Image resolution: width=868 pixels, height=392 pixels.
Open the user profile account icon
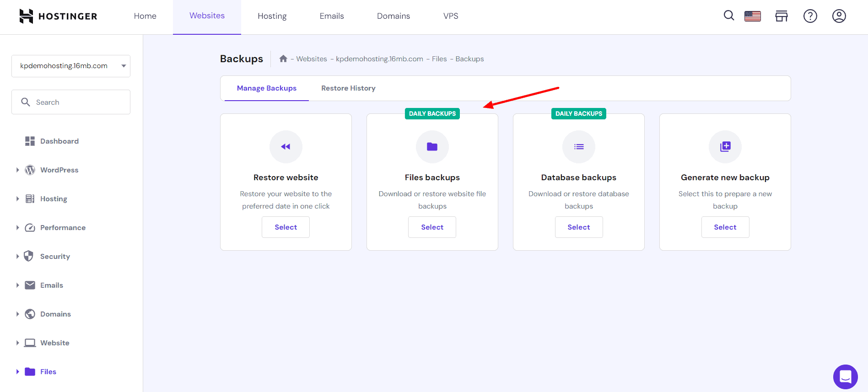(x=838, y=16)
